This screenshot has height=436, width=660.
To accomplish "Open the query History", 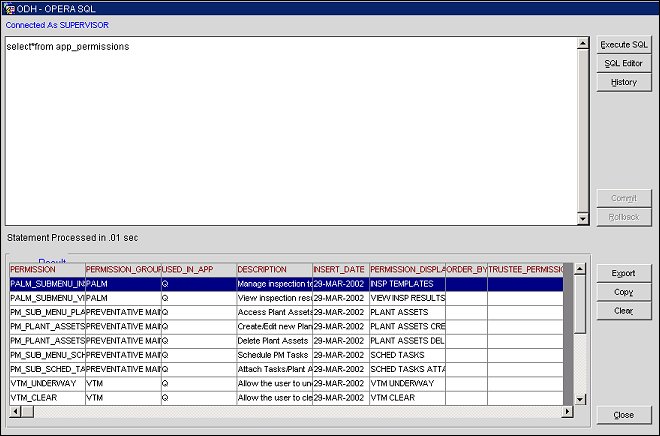I will (623, 83).
